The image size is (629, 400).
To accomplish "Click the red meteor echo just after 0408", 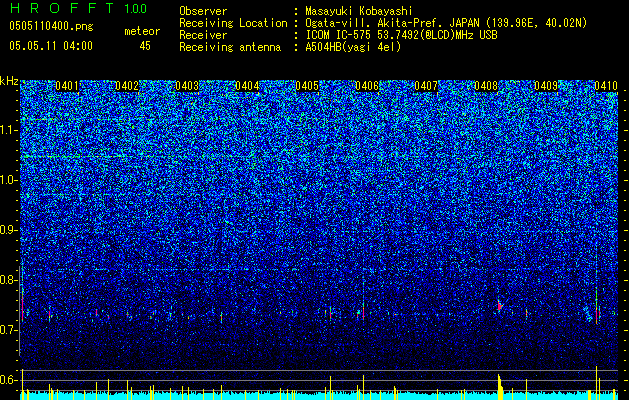I will (x=500, y=306).
